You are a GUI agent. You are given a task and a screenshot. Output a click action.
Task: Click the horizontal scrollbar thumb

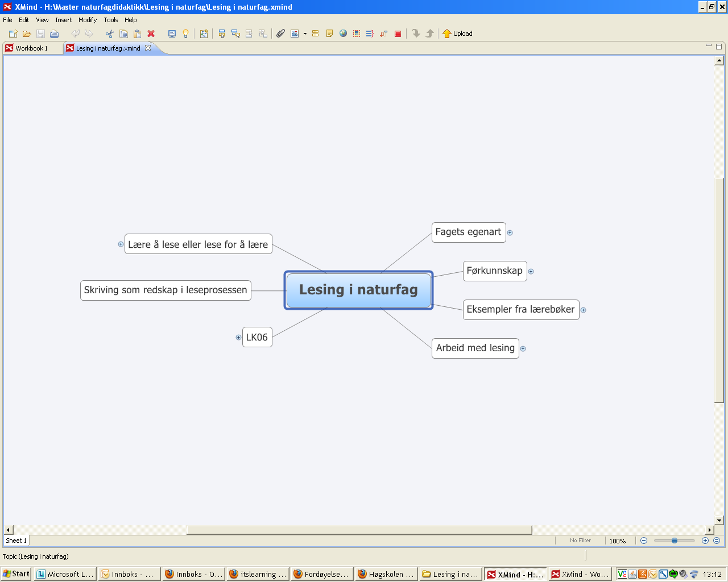pos(359,530)
